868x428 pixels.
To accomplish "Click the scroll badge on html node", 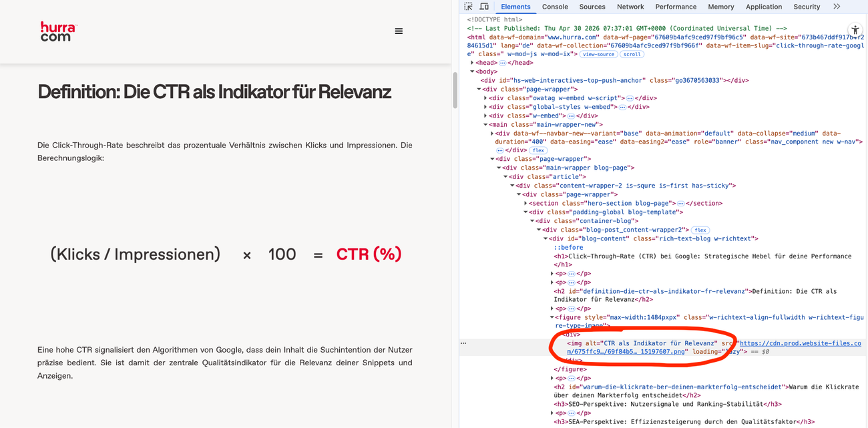I will (x=632, y=54).
